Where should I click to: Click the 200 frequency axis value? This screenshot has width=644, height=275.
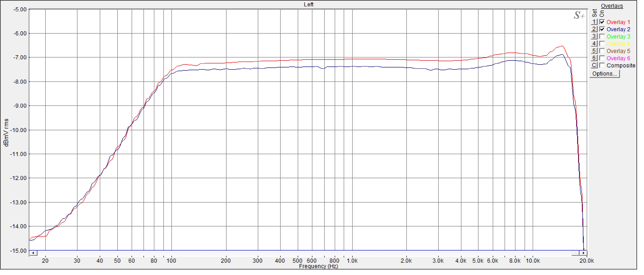click(x=226, y=261)
